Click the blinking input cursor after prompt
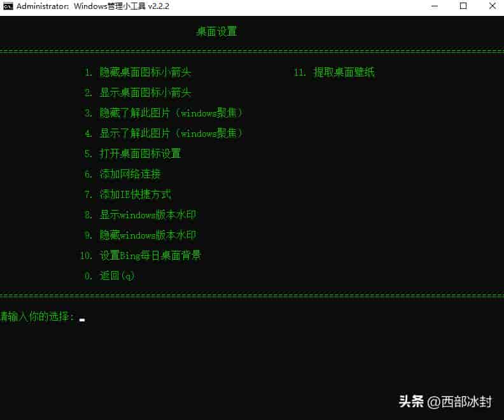 pos(82,319)
